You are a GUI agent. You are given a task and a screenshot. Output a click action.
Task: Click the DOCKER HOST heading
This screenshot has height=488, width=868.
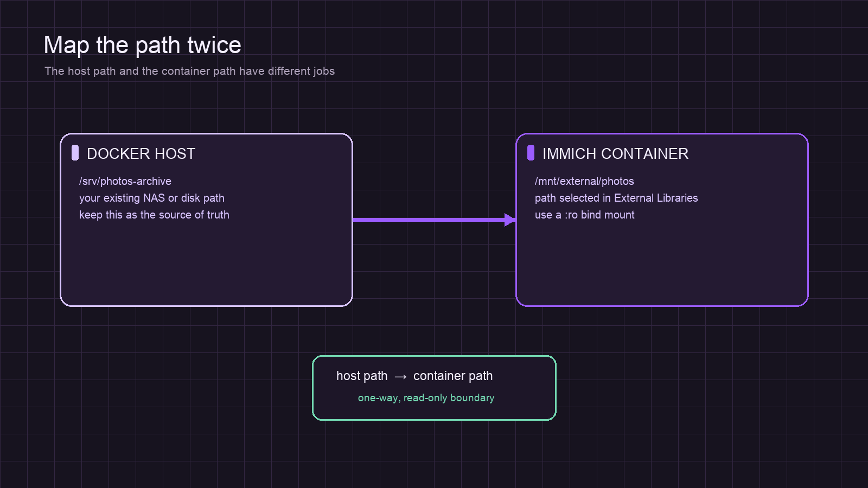pos(141,153)
